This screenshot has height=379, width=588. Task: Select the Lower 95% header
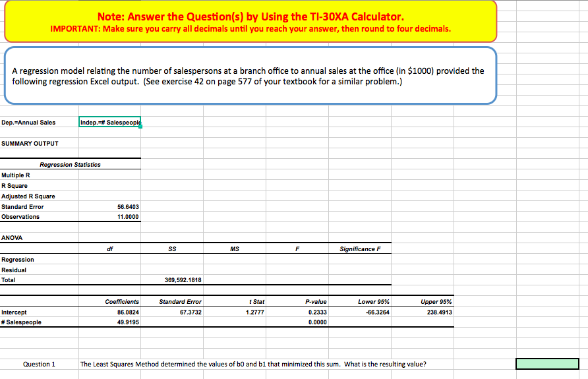(374, 301)
